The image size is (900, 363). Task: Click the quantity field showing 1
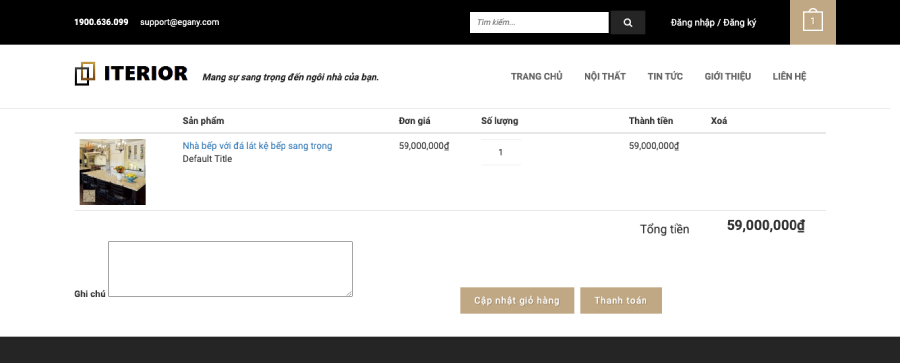point(501,152)
